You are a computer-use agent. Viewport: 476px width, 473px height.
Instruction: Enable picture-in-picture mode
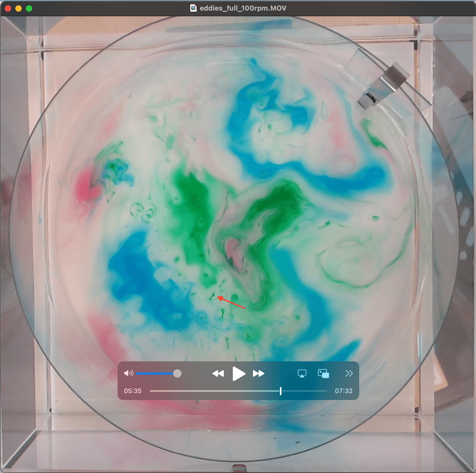click(x=323, y=373)
